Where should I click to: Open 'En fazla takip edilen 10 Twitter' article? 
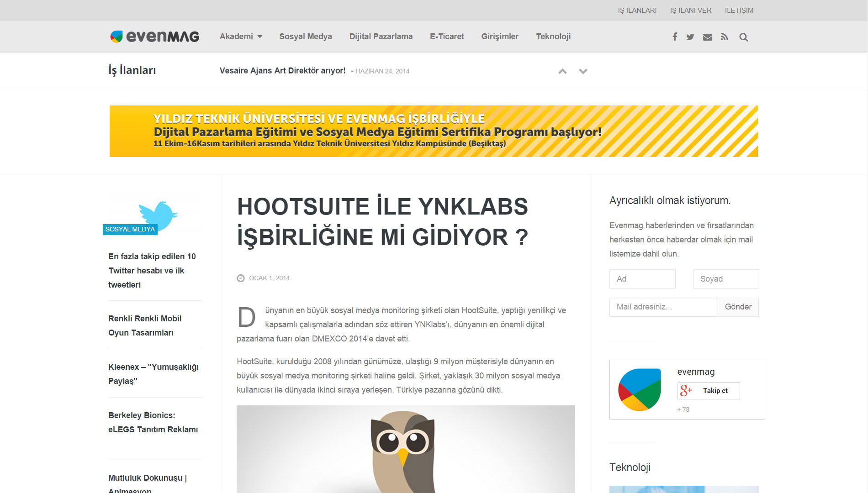tap(152, 271)
